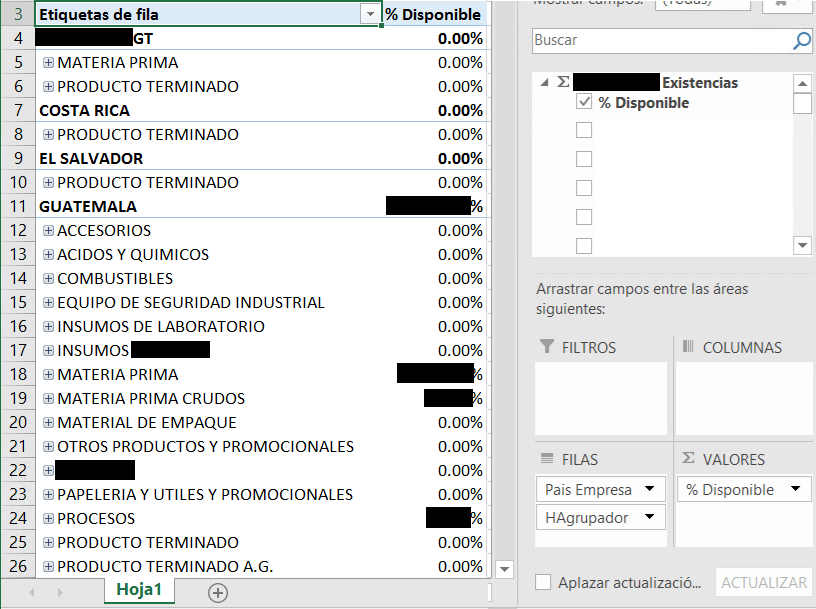
Task: Expand the ACCESORIOS group
Action: coord(48,230)
